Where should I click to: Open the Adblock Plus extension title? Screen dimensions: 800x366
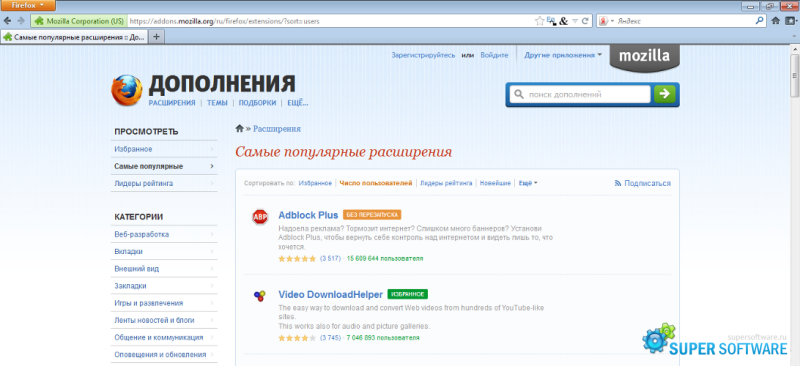[308, 215]
